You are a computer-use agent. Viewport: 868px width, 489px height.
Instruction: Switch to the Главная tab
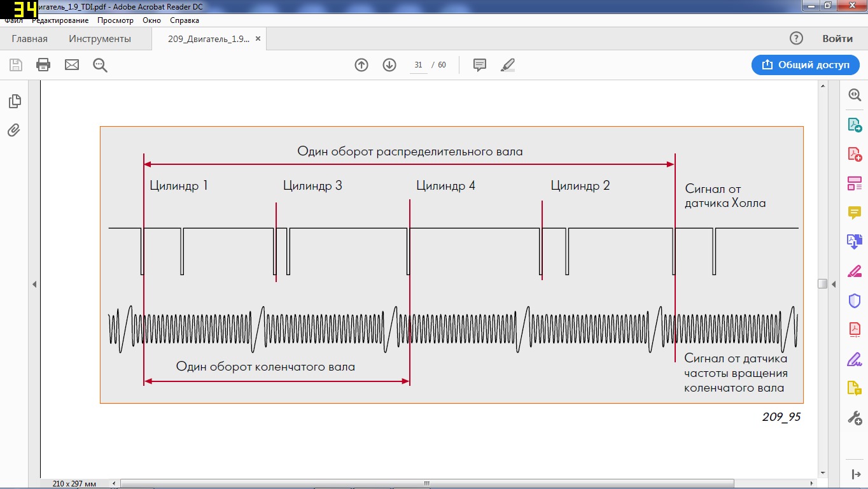[29, 38]
